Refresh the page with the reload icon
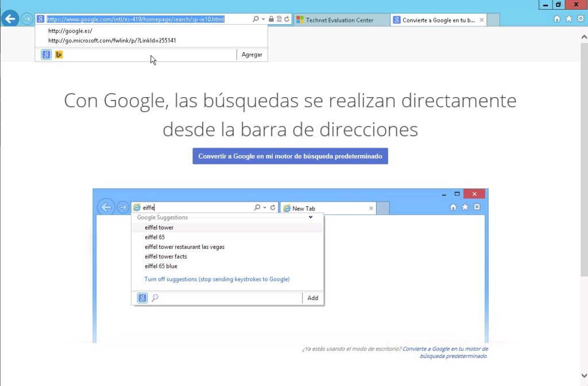The height and width of the screenshot is (386, 588). coord(287,19)
